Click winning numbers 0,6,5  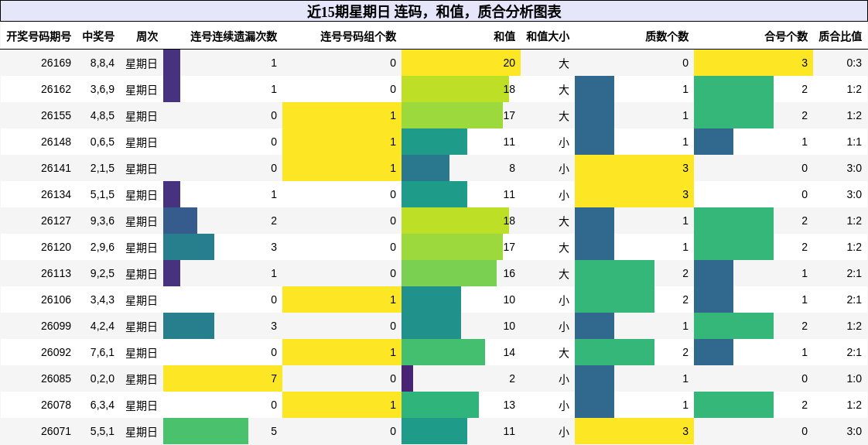pyautogui.click(x=102, y=142)
